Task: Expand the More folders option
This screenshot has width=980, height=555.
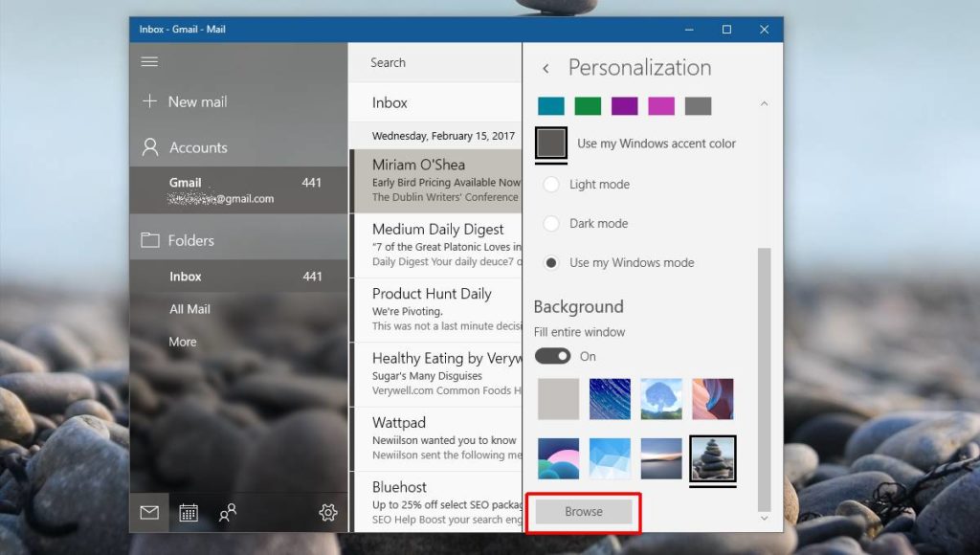Action: coord(182,342)
